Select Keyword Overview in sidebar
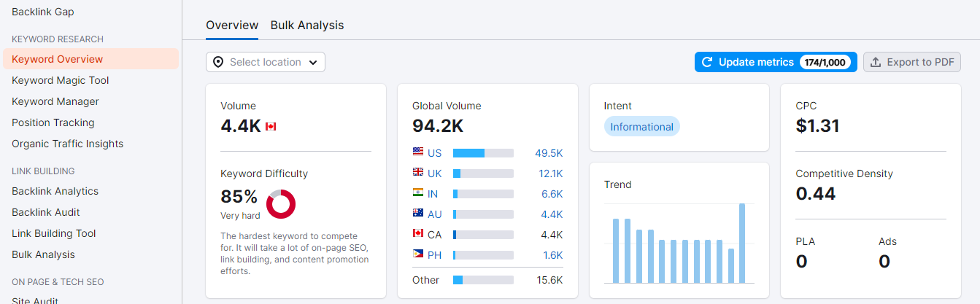 [90, 59]
